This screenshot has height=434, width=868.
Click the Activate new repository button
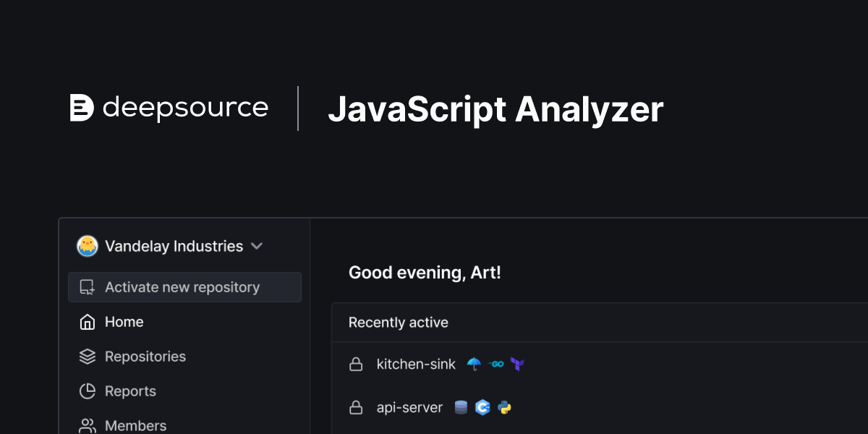tap(182, 287)
